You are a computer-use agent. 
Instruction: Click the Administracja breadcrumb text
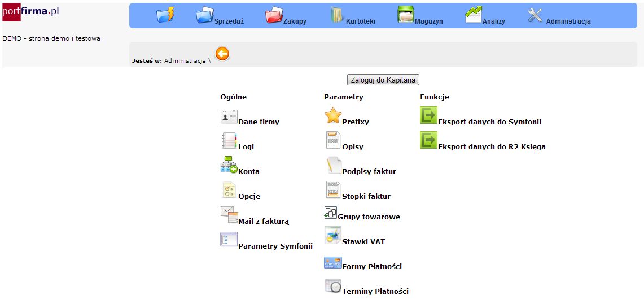[185, 61]
